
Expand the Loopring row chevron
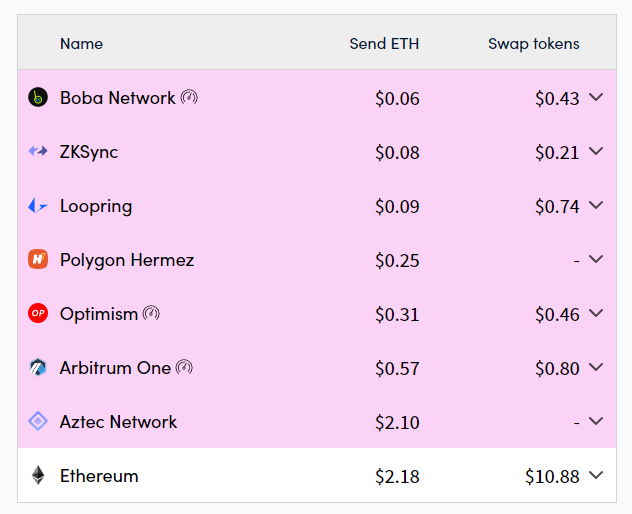(596, 205)
